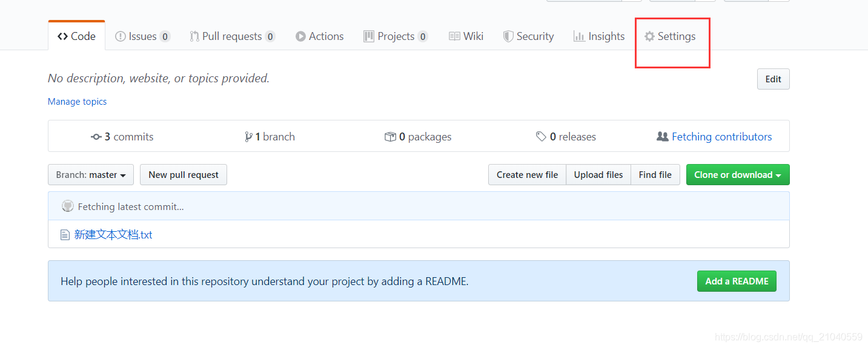View the 0 packages link

coord(418,137)
